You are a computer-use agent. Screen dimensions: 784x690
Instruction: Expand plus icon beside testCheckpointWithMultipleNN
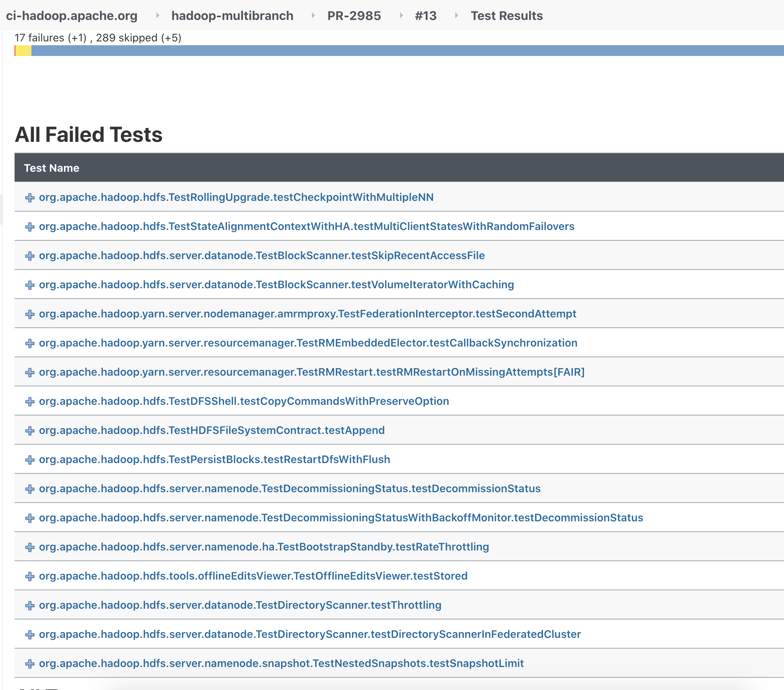30,198
